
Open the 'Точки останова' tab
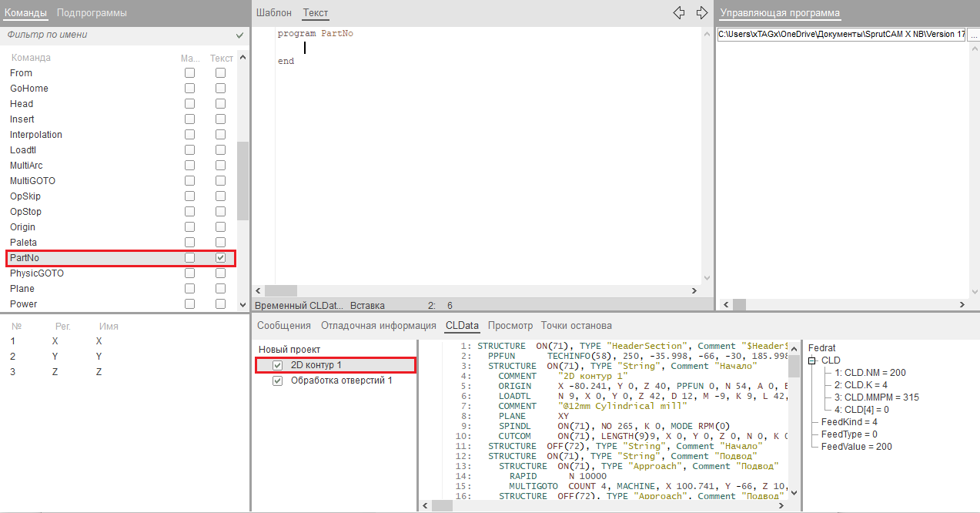click(x=576, y=326)
